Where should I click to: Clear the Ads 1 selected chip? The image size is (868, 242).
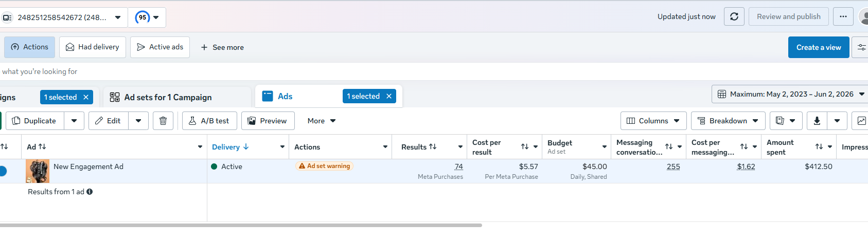coord(389,96)
